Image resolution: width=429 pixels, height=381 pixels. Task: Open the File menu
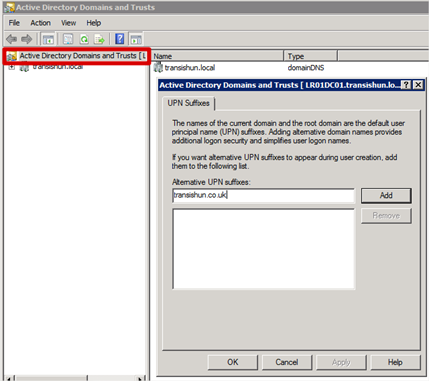pos(14,23)
